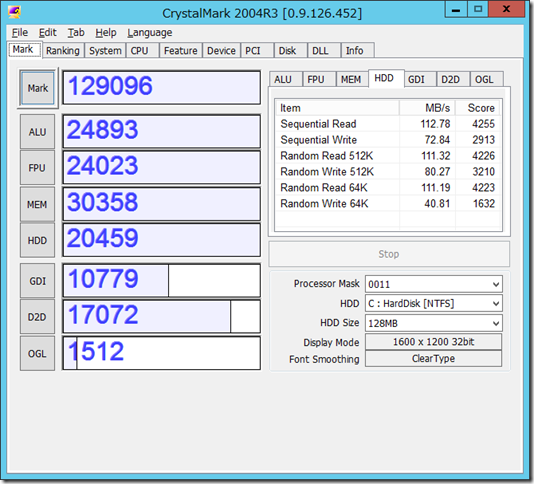Select the Sequential Write row

(x=388, y=140)
